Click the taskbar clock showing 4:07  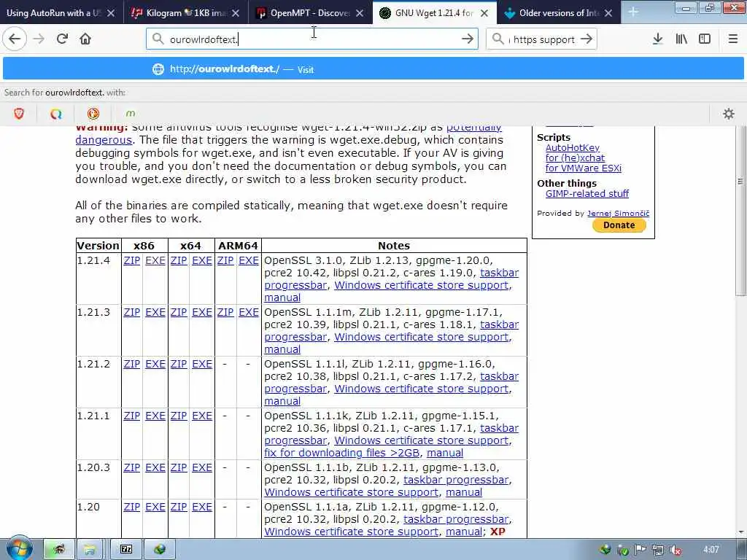point(711,550)
